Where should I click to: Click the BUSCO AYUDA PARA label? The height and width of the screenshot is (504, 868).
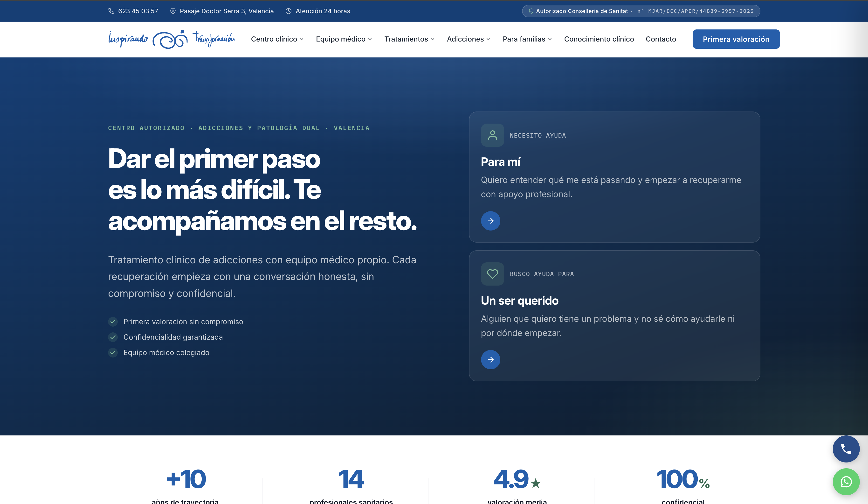(x=542, y=274)
